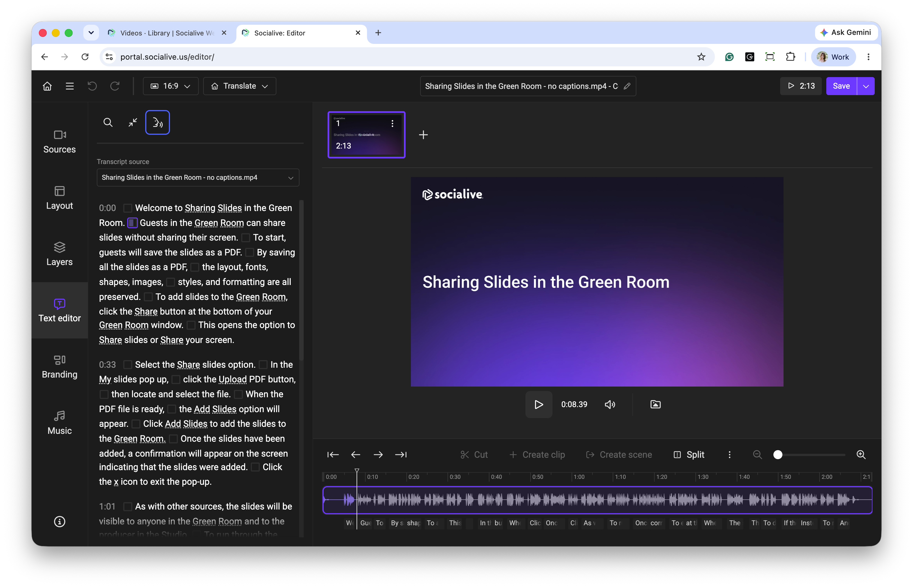
Task: Bookmark this page with the star icon
Action: coord(701,57)
